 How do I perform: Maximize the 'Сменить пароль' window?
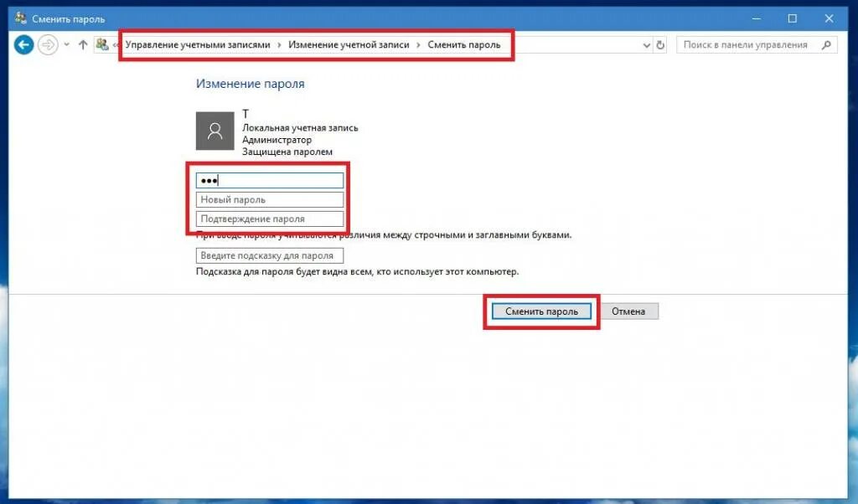point(793,18)
